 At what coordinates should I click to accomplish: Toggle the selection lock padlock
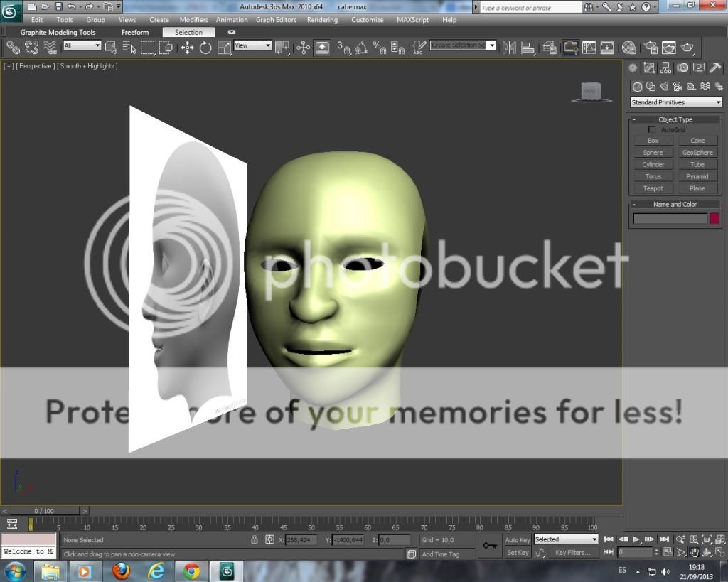click(255, 540)
